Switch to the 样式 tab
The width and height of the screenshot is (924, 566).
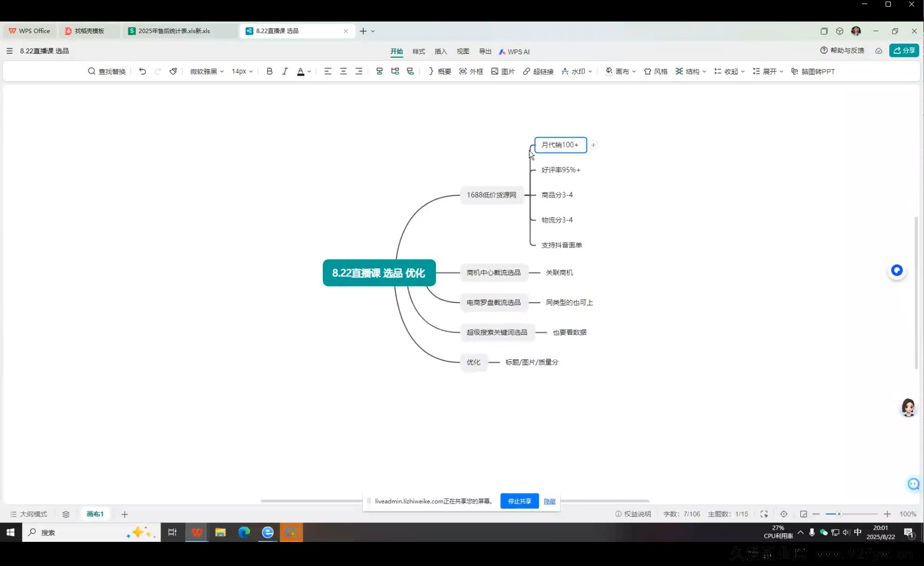[x=419, y=52]
